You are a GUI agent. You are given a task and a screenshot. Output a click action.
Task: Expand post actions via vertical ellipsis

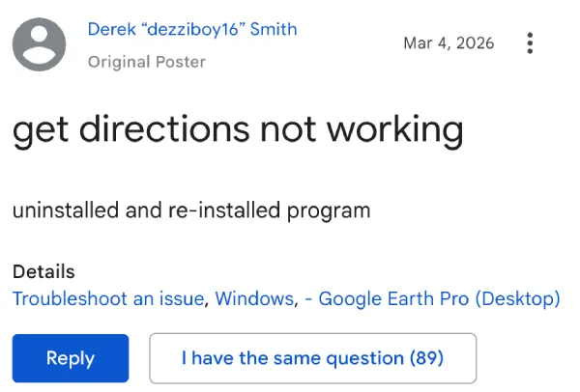click(530, 43)
